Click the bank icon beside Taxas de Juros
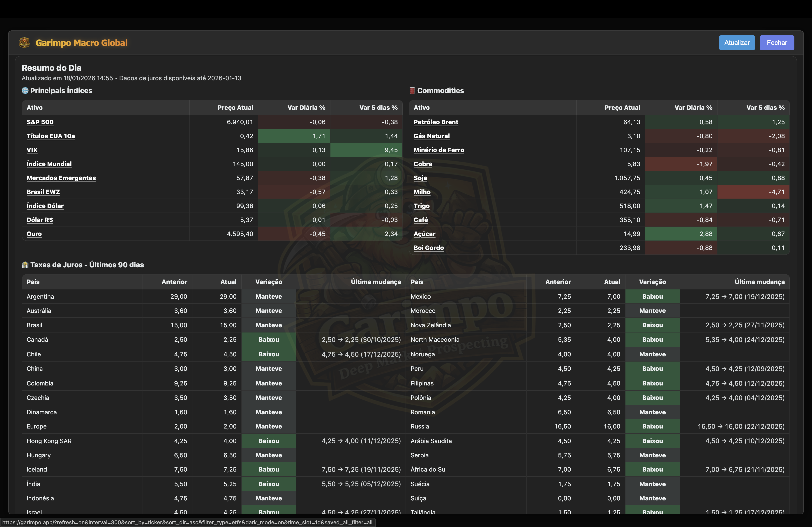This screenshot has height=527, width=812. click(x=25, y=265)
